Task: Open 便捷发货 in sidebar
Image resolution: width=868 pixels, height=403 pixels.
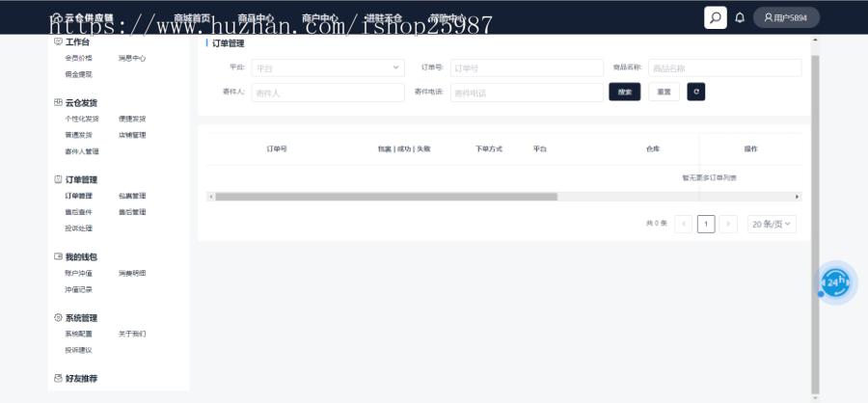Action: pos(132,119)
